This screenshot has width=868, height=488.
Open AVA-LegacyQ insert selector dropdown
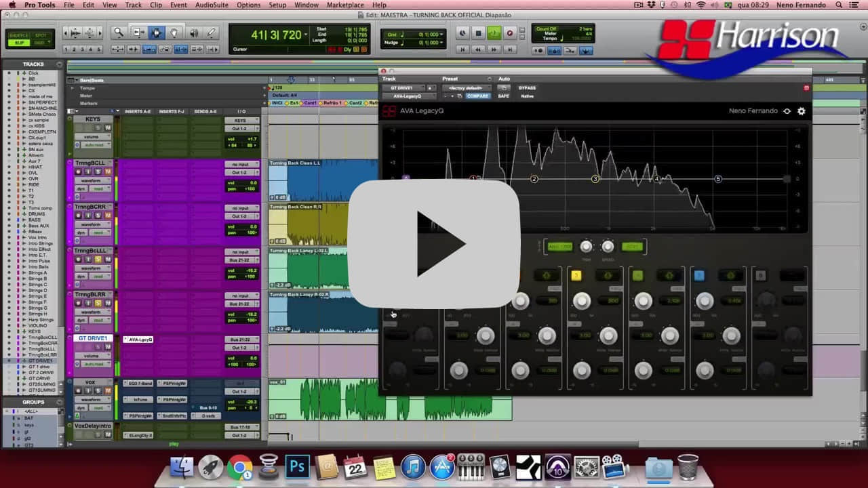410,96
